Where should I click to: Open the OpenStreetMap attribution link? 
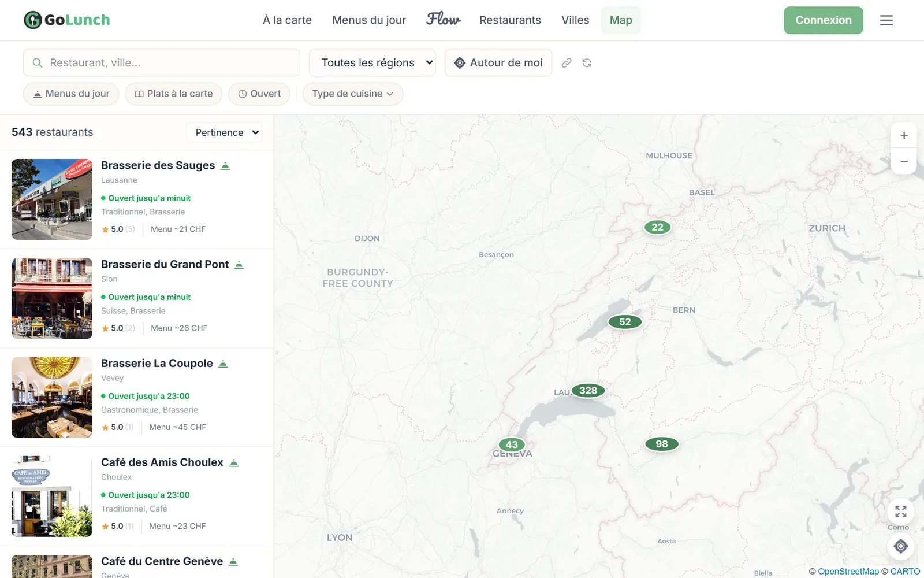tap(848, 572)
